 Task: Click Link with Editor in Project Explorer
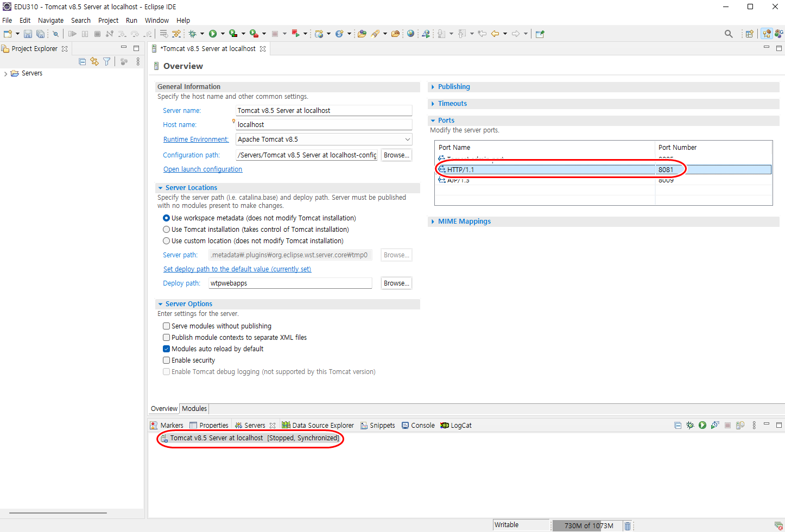click(x=94, y=61)
